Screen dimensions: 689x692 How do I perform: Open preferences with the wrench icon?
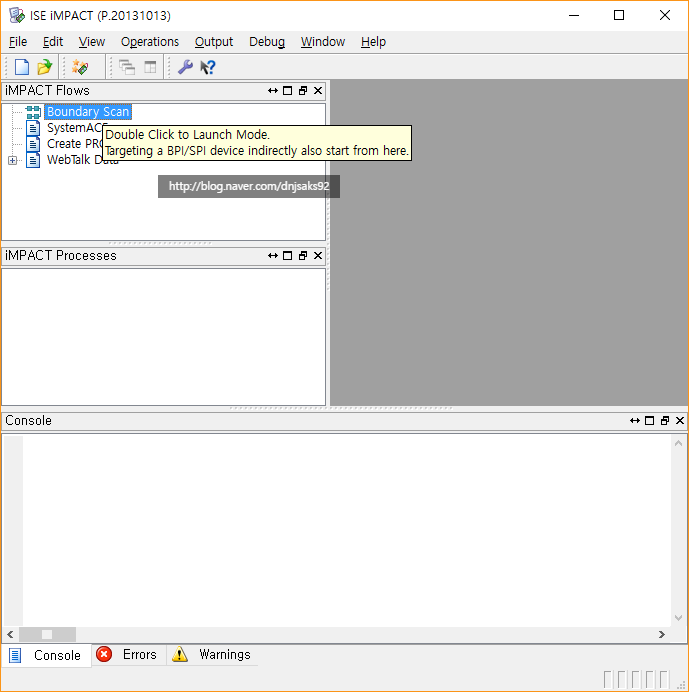tap(185, 67)
